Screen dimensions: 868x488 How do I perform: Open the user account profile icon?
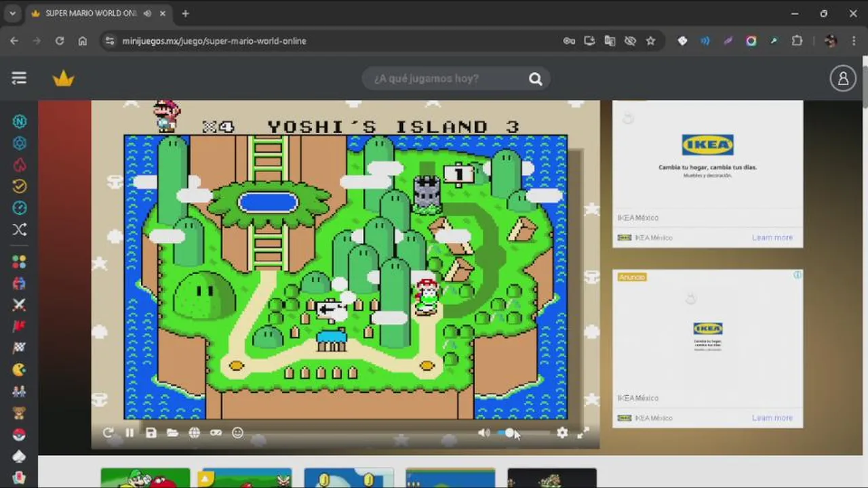click(843, 79)
